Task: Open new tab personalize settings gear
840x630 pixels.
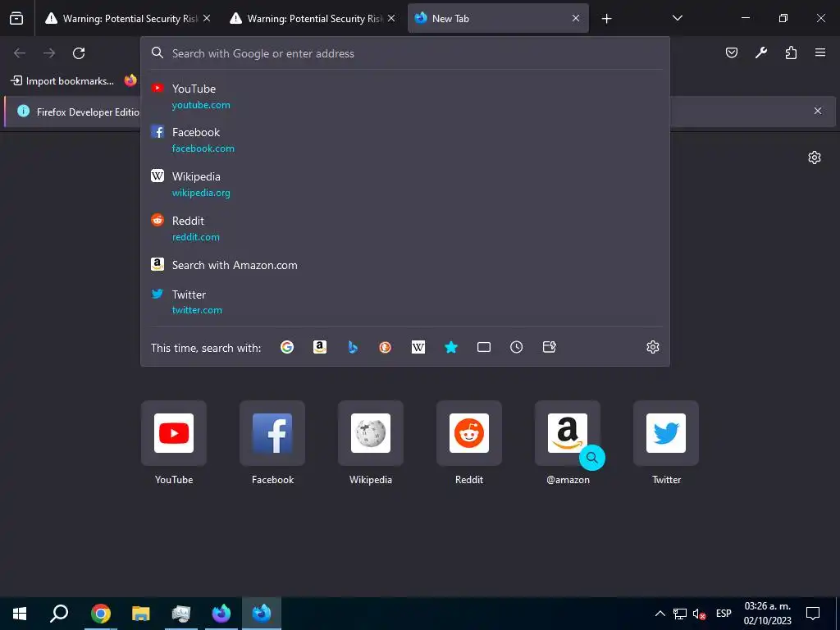Action: pyautogui.click(x=815, y=157)
